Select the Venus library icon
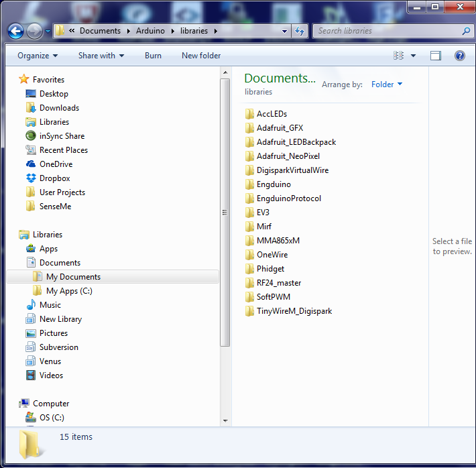 click(x=31, y=361)
